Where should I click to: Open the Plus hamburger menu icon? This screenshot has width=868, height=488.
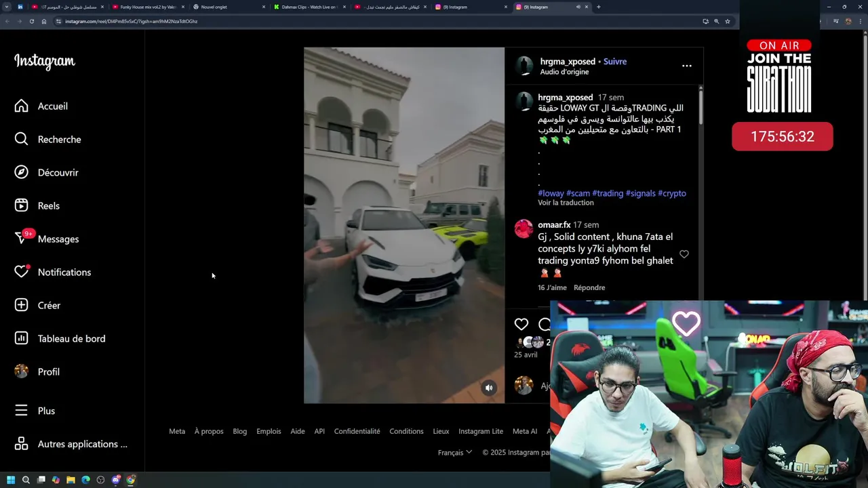[x=22, y=411]
